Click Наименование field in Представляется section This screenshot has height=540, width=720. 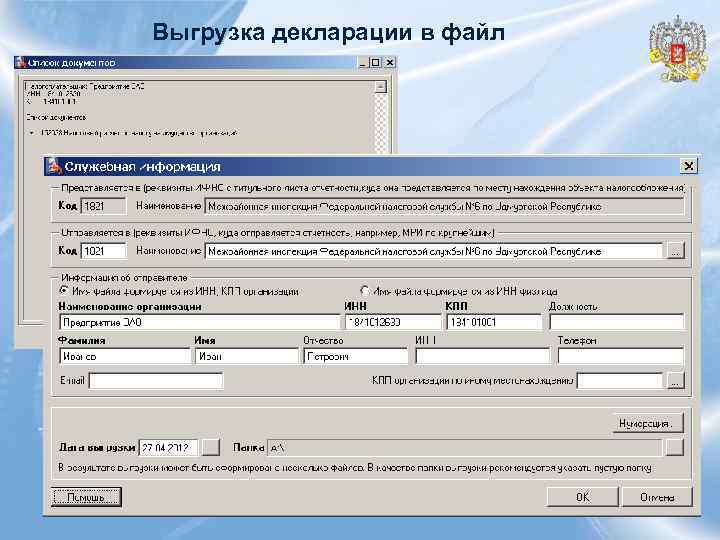[x=444, y=206]
